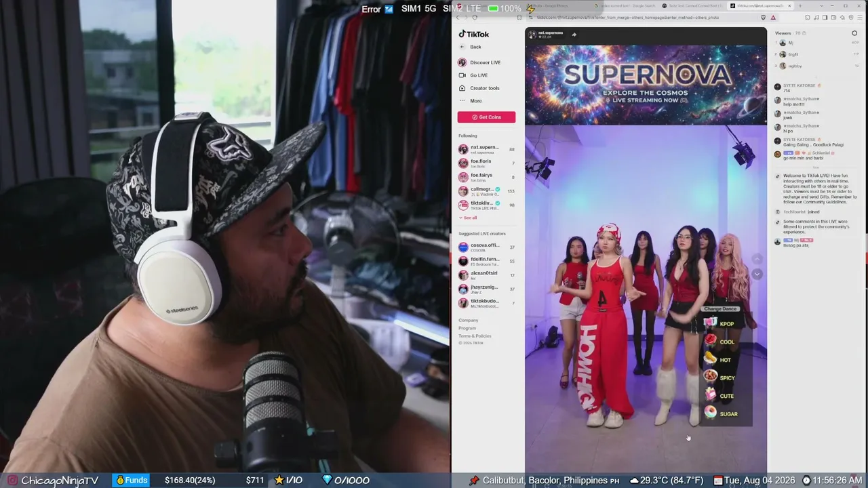Open suggested creator fdelfin.furn...
The height and width of the screenshot is (488, 868).
tap(486, 261)
